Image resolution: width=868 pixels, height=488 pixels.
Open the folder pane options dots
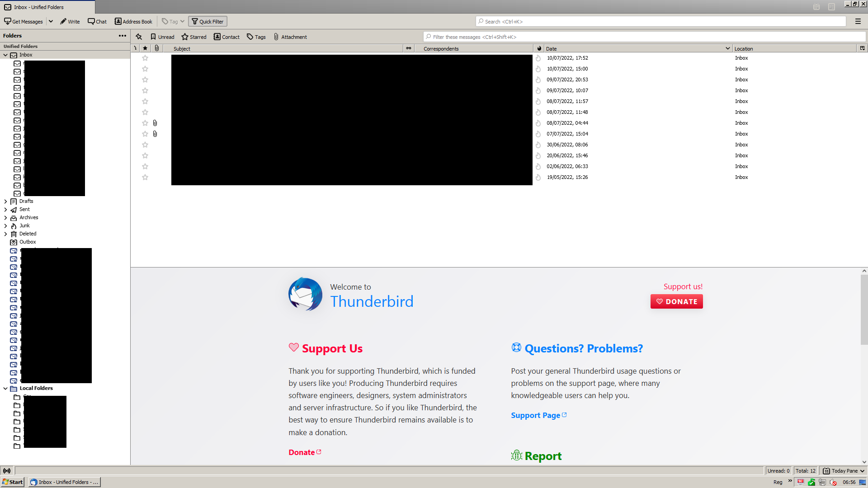point(123,36)
